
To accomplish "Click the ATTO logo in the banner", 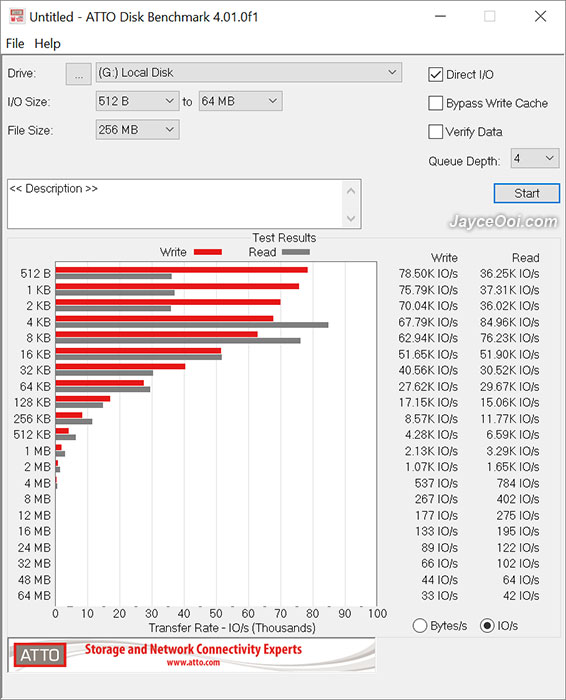I will tap(40, 655).
